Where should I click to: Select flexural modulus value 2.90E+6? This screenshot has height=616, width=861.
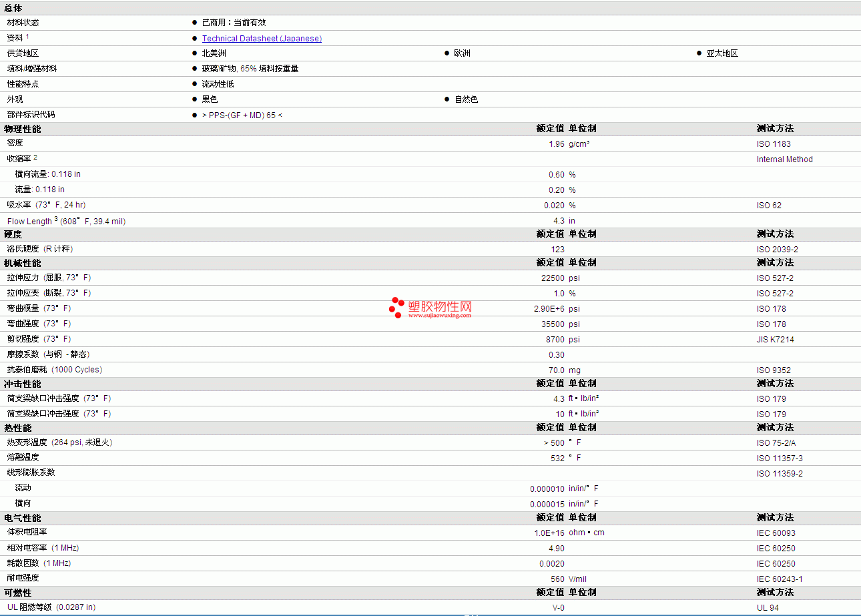click(549, 309)
